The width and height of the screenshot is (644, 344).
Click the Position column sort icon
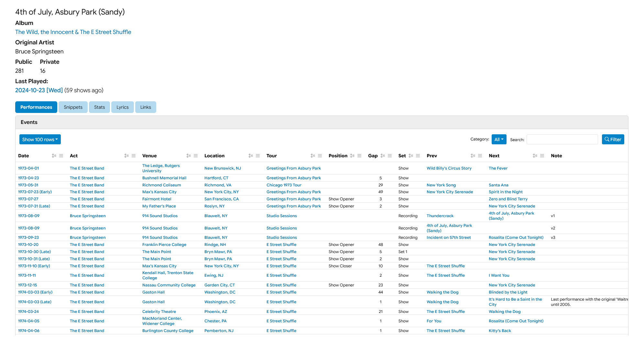352,156
